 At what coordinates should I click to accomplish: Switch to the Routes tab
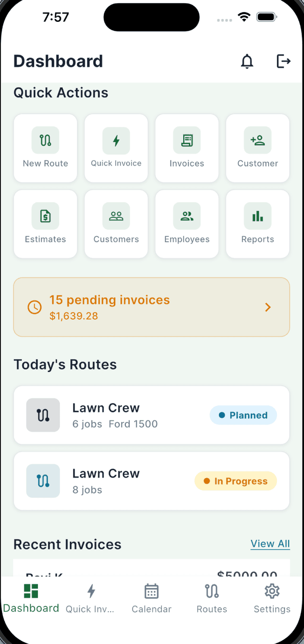click(212, 598)
